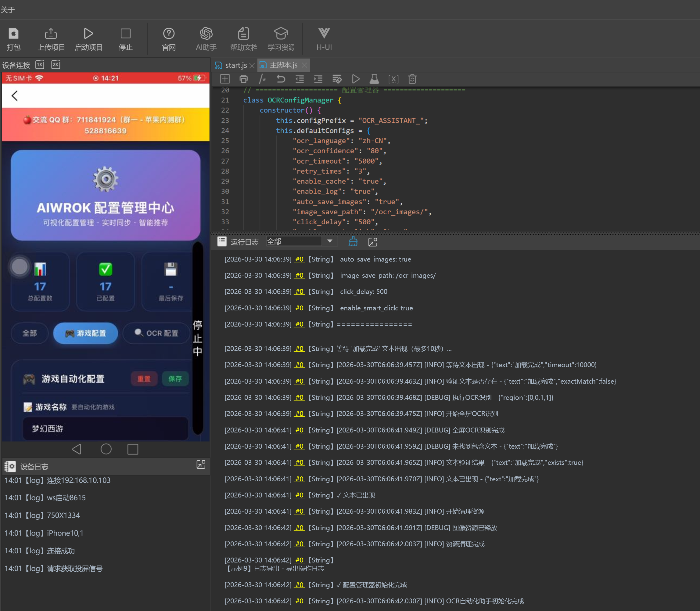Open the 关于 menu
The height and width of the screenshot is (611, 700).
click(8, 9)
